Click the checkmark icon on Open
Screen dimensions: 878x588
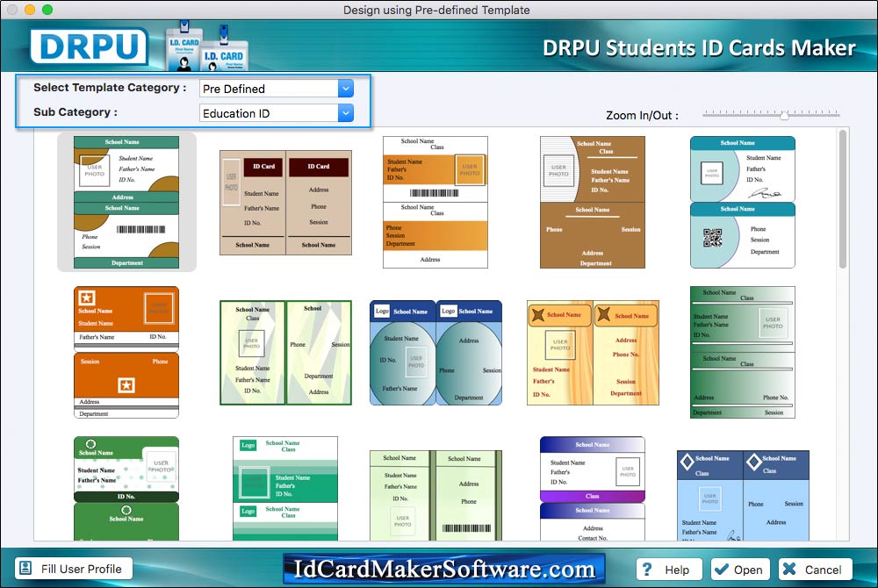(x=723, y=569)
